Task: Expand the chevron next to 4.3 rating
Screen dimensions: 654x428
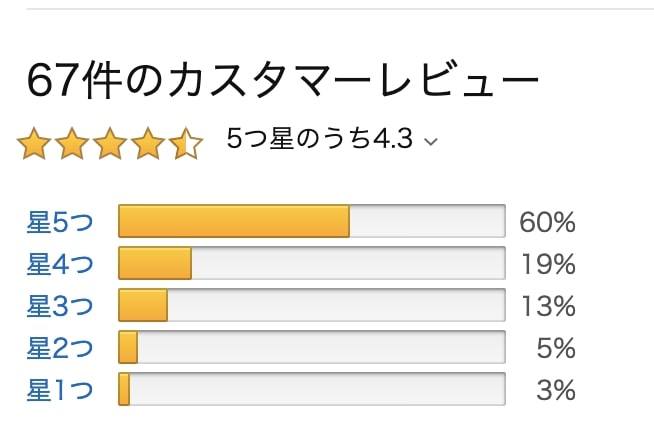Action: pos(431,142)
